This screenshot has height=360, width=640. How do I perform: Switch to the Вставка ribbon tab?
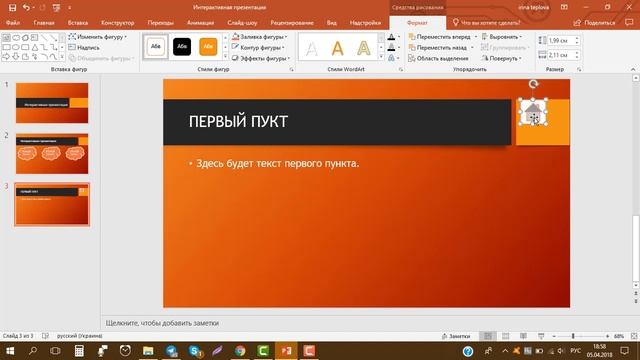(78, 23)
